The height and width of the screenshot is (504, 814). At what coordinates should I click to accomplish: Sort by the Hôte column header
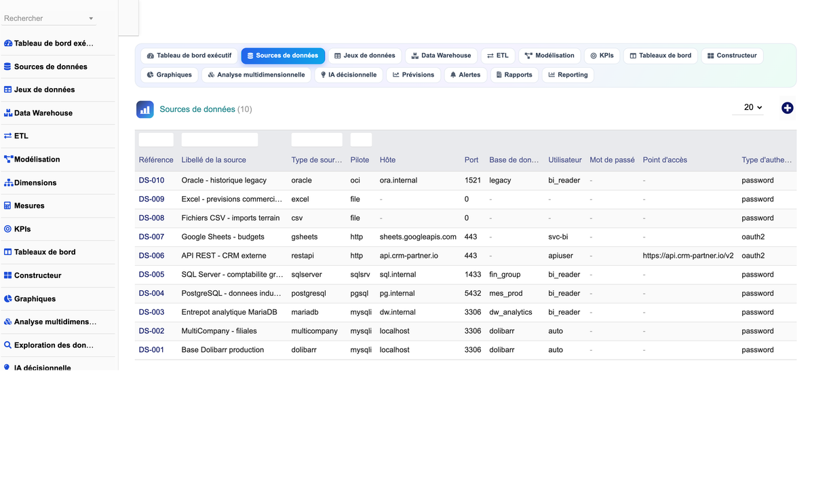387,160
